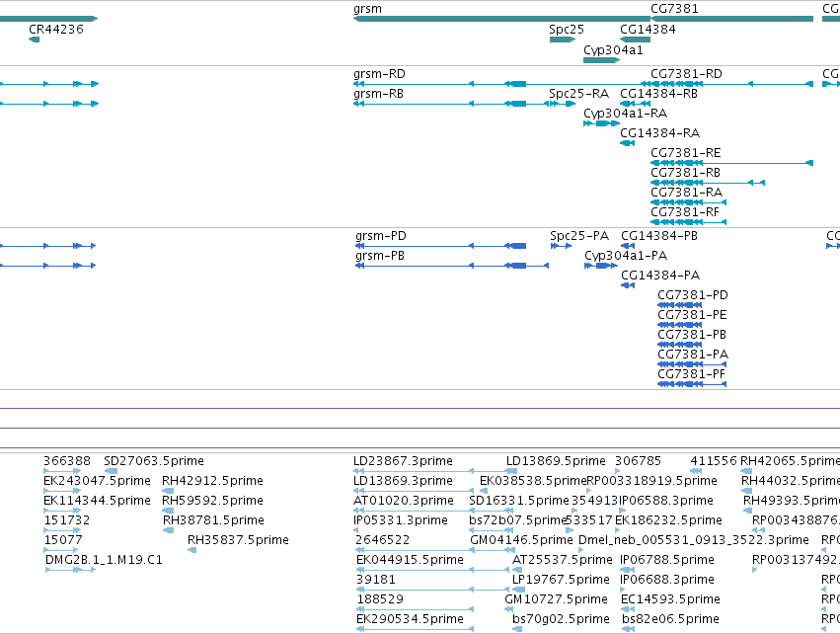840x634 pixels.
Task: Select the DMG2B.1_1.M19.C1 label
Action: [x=104, y=560]
